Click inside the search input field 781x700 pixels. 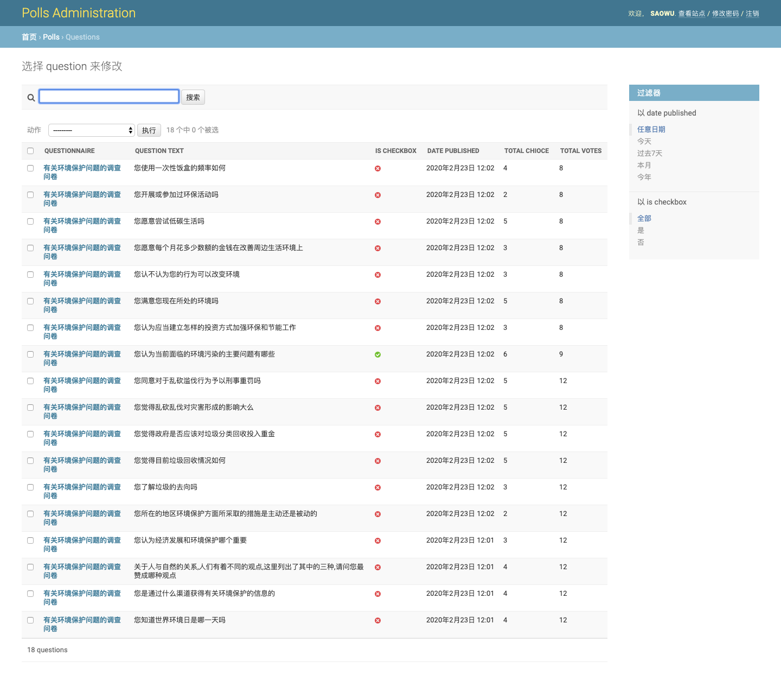pos(108,96)
